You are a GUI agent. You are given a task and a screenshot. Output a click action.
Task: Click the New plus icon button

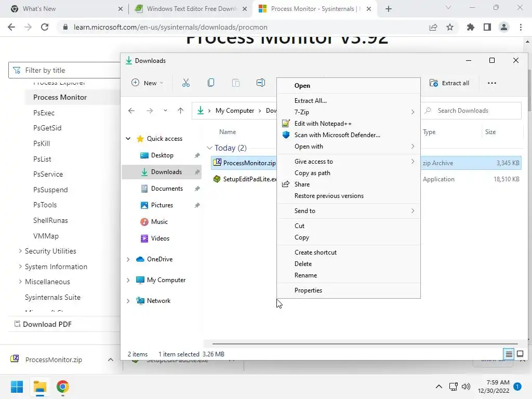[147, 83]
